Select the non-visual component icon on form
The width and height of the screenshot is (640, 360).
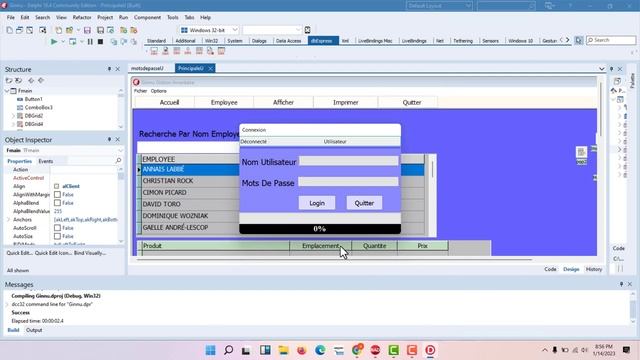(x=581, y=152)
